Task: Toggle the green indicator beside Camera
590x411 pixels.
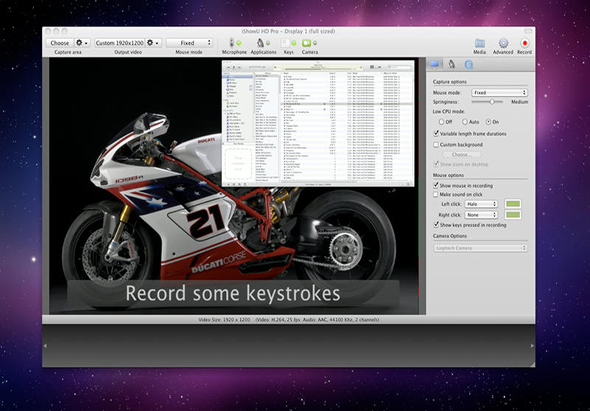Action: pyautogui.click(x=315, y=43)
